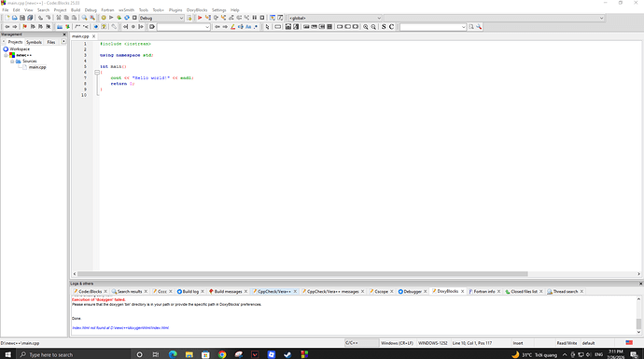The image size is (644, 359).
Task: Collapse the Sources folder tree node
Action: coord(12,62)
